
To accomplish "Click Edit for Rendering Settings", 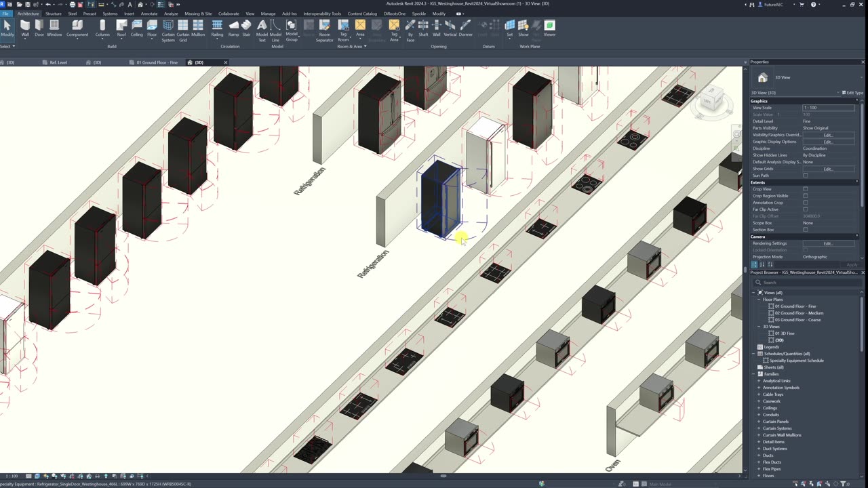I will click(x=828, y=243).
